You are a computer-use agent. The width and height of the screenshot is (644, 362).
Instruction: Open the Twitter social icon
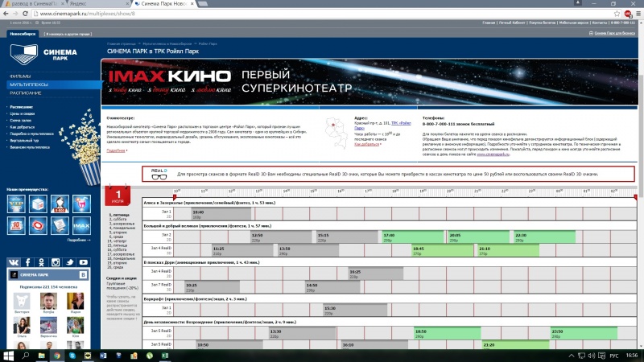coord(71,262)
